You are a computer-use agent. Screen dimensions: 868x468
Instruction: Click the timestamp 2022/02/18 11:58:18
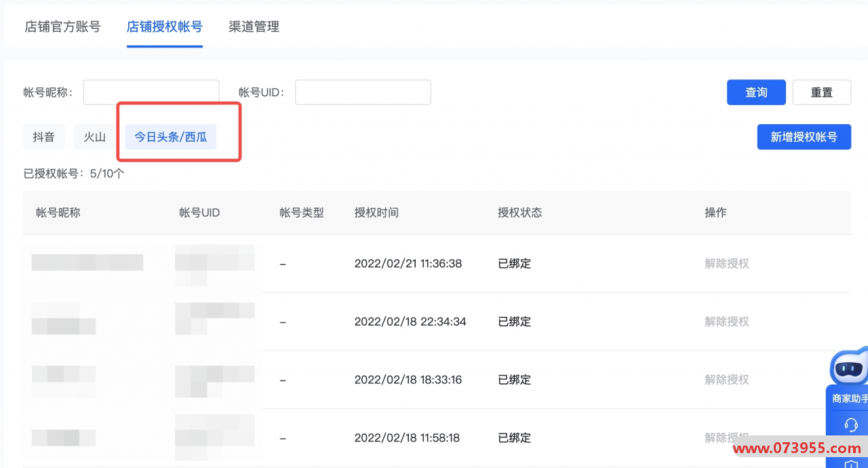point(407,438)
